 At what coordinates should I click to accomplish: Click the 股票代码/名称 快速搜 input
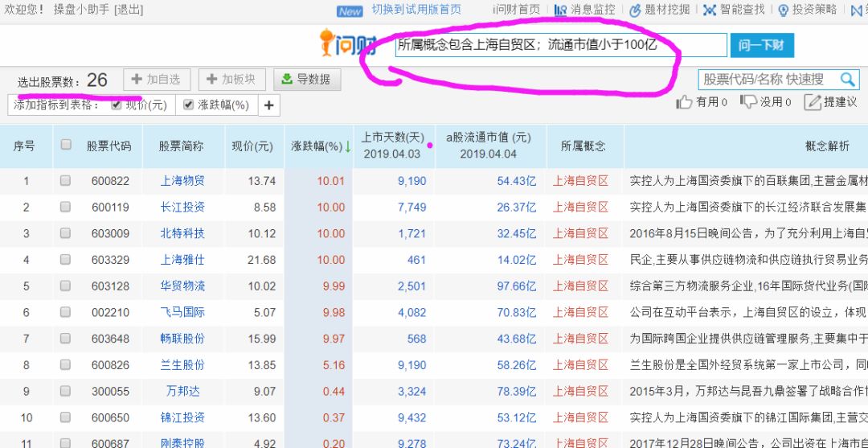tap(768, 80)
